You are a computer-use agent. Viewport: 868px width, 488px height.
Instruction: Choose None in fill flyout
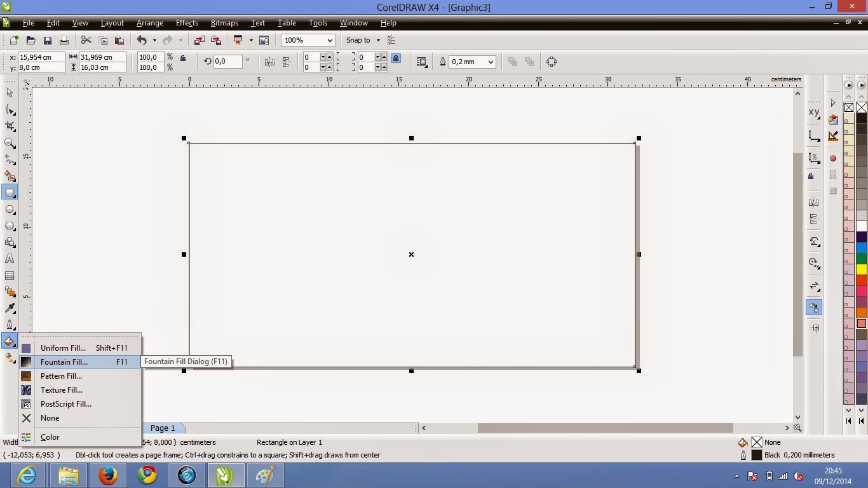(x=80, y=418)
